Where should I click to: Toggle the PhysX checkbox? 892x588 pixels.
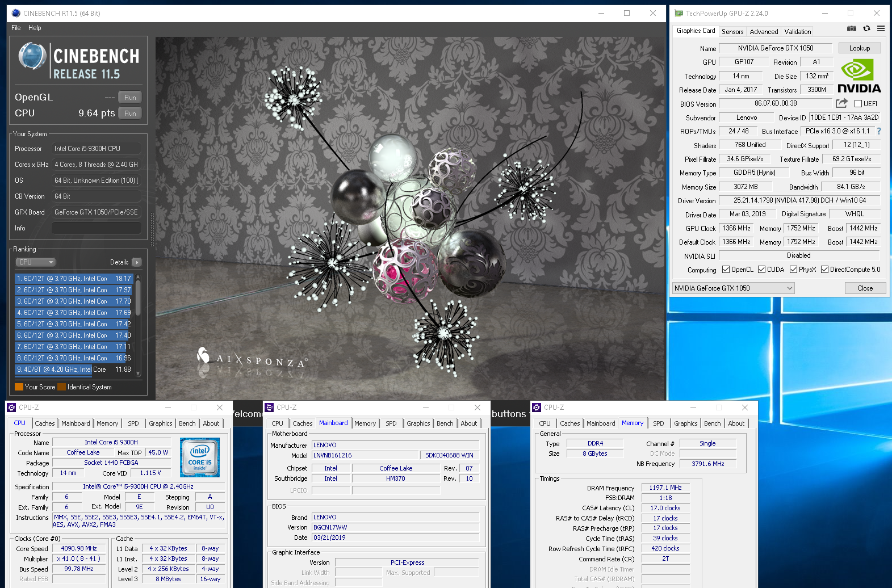pyautogui.click(x=793, y=270)
